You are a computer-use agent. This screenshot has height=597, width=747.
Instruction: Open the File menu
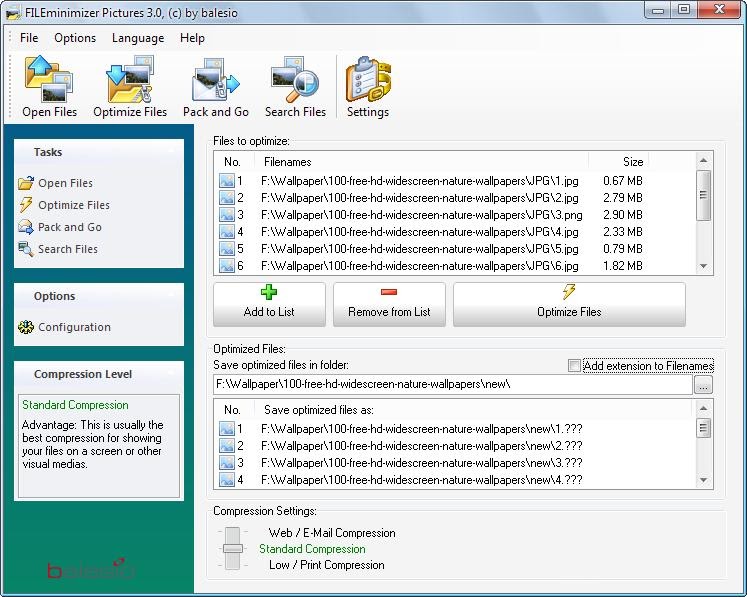click(x=29, y=38)
